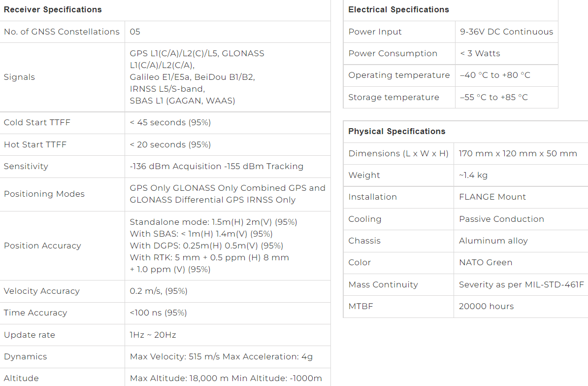Screen dimensions: 588x386
Task: Click the FLANGE Mount installation value
Action: tap(492, 197)
